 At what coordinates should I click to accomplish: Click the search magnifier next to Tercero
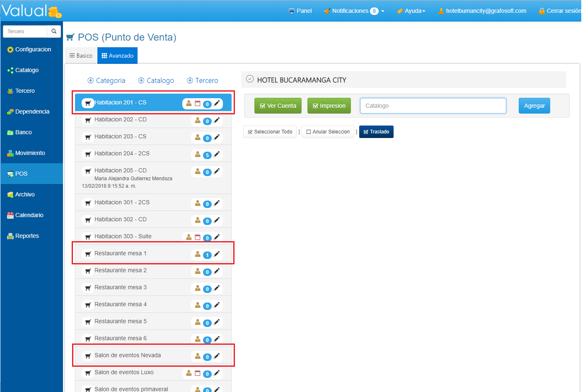coord(54,31)
